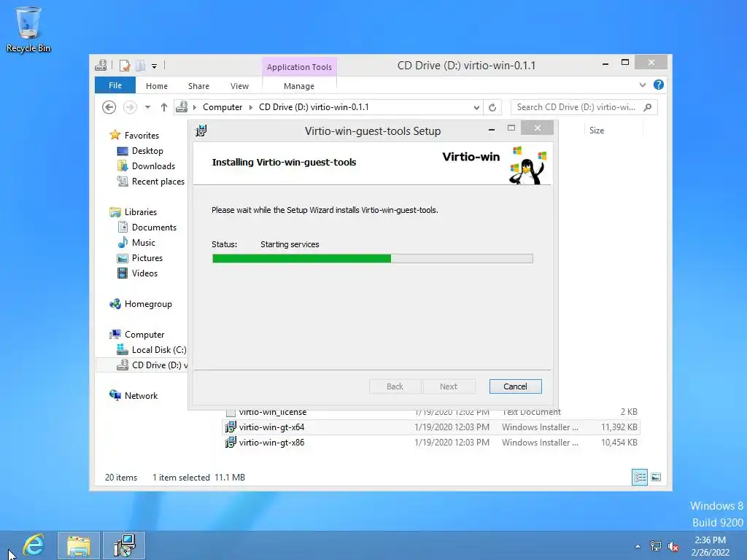Screen dimensions: 747x560
Task: Go back using the Back arrow
Action: pos(109,107)
